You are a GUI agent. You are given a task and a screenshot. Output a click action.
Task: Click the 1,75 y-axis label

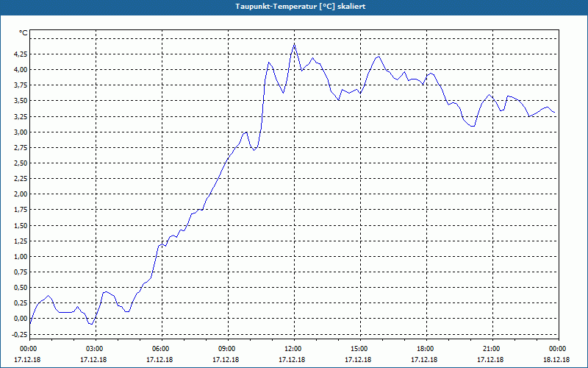[x=20, y=210]
